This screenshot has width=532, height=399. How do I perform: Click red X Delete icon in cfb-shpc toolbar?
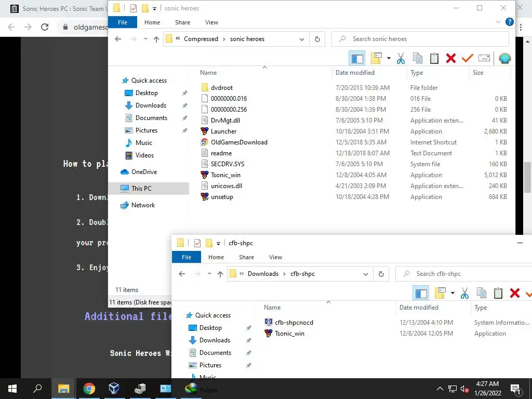(515, 293)
